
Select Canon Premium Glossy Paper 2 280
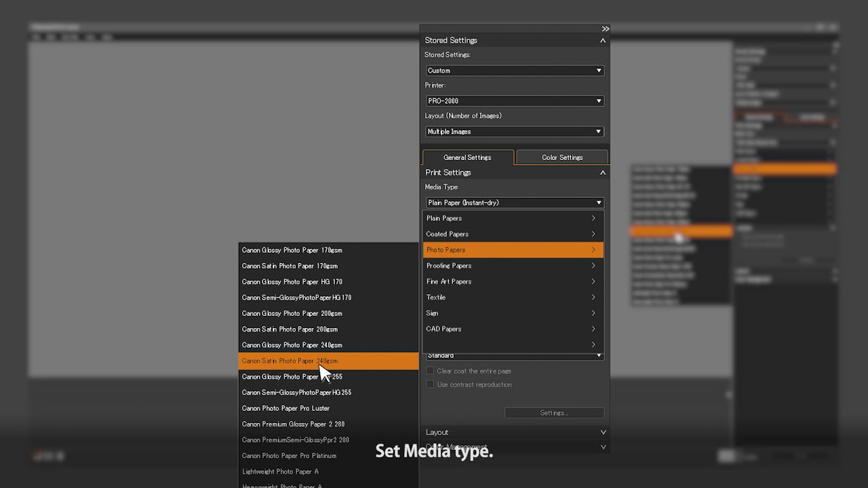pos(329,424)
